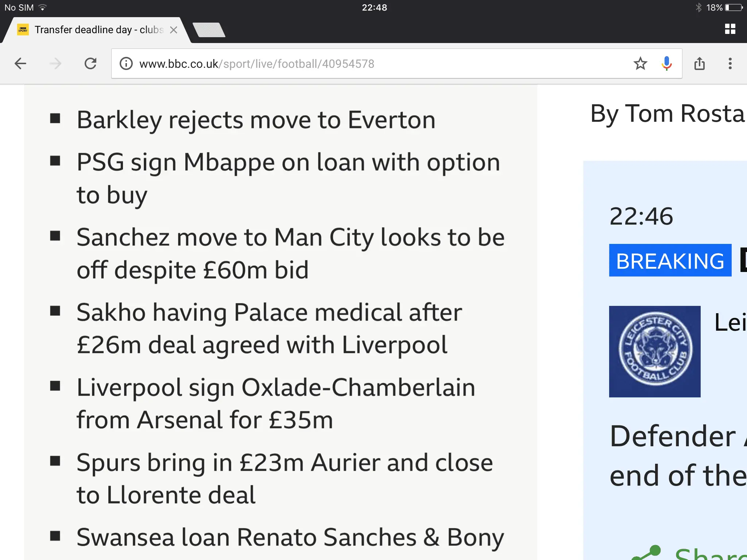Reload the BBC page

[90, 64]
